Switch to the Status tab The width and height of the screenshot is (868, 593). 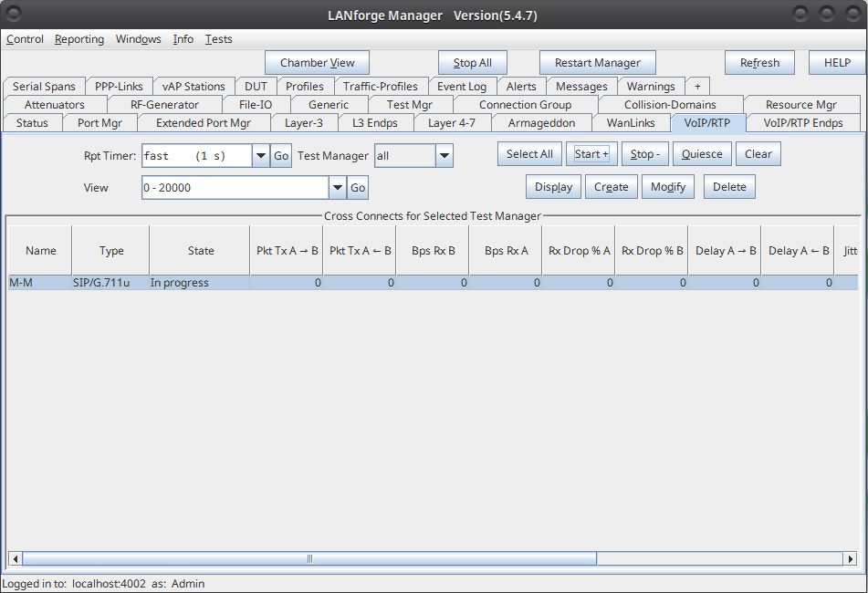(x=32, y=123)
